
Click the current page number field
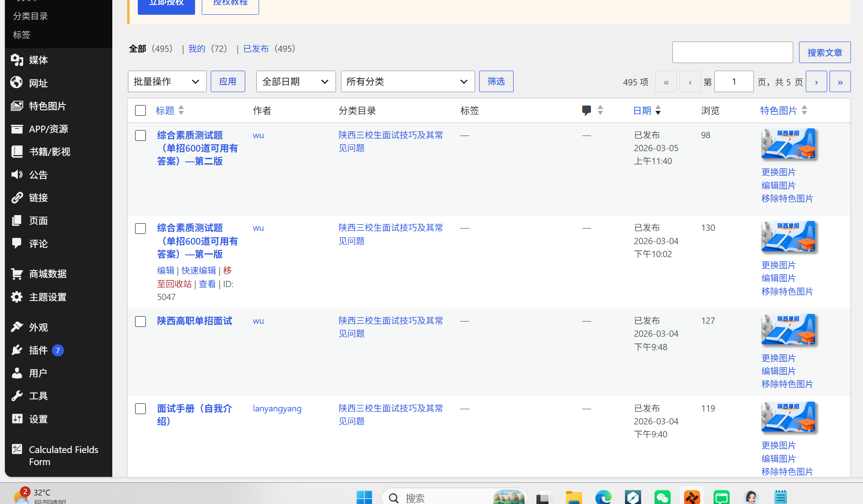[x=734, y=82]
